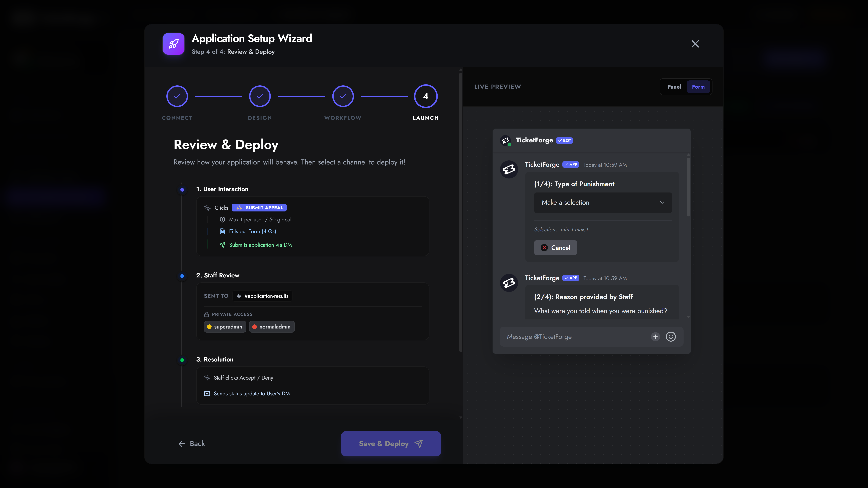Open the Fills out Form (4 Qs) link
This screenshot has height=488, width=868.
point(252,231)
